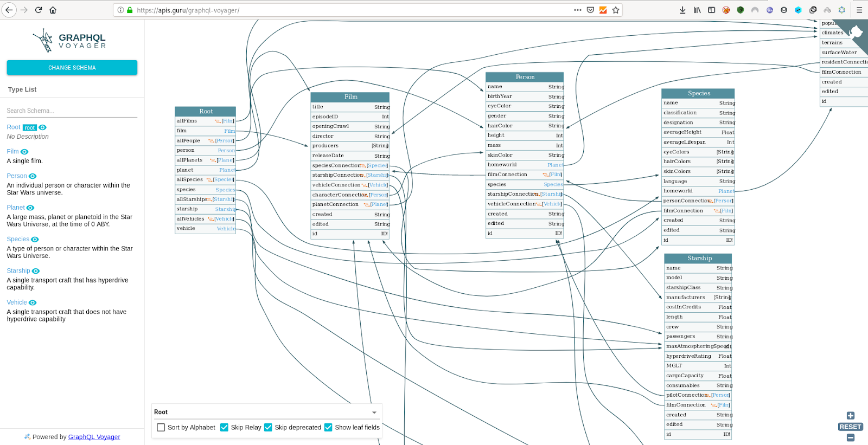Viewport: 868px width, 445px height.
Task: Click characterConnection field in Film node
Action: [x=350, y=195]
